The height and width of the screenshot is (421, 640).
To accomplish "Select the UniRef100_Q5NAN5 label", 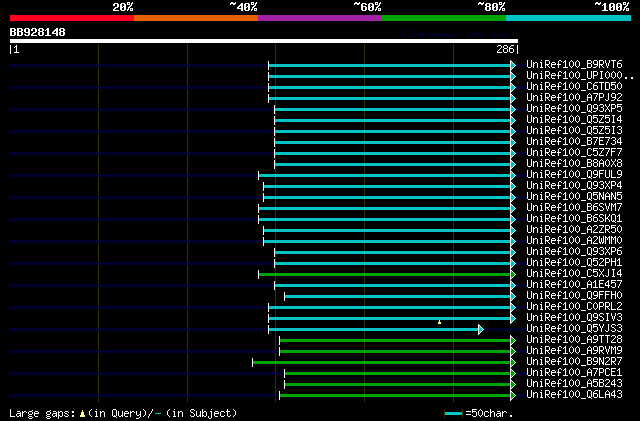I will coord(574,197).
